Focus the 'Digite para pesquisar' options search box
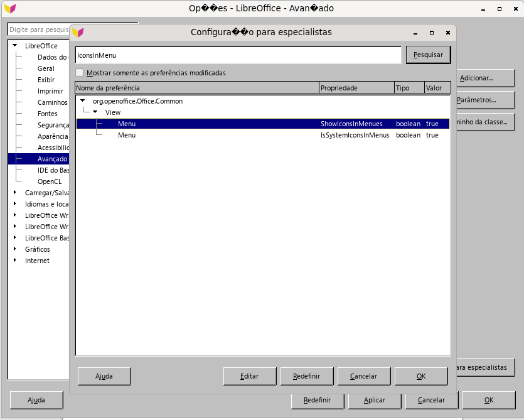The width and height of the screenshot is (524, 420). point(38,30)
